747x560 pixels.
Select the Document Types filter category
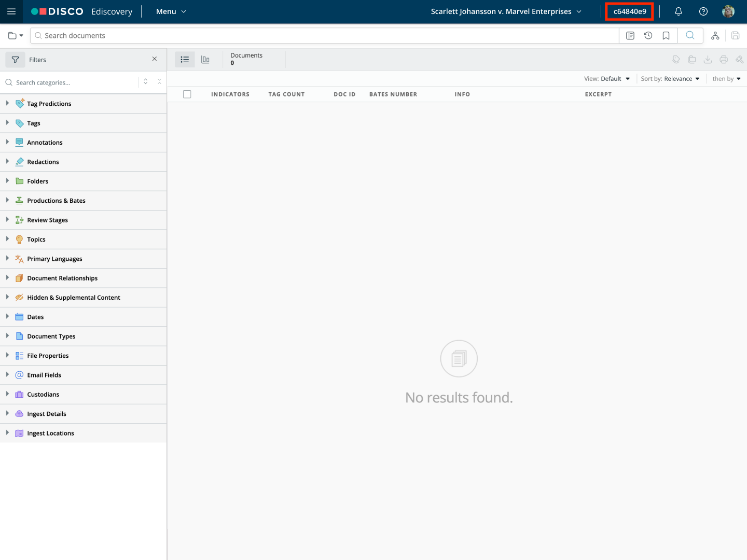coord(83,337)
